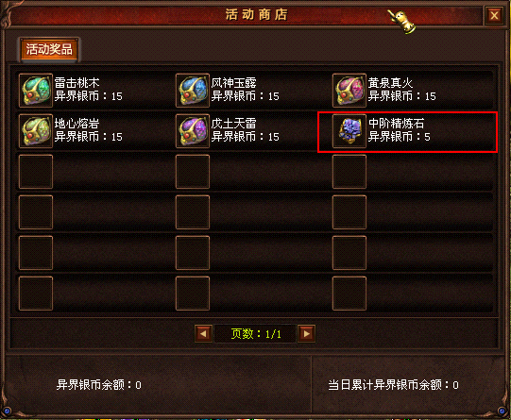Click the 异界银币余额 balance label
This screenshot has height=420, width=511.
click(x=99, y=385)
